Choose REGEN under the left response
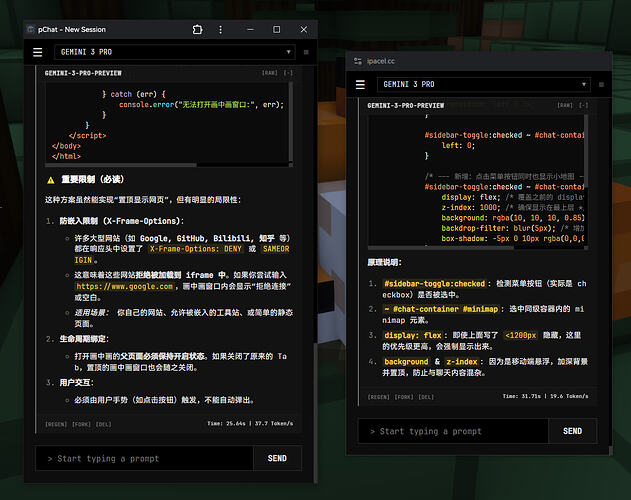Screen dimensions: 631x500 [56, 424]
